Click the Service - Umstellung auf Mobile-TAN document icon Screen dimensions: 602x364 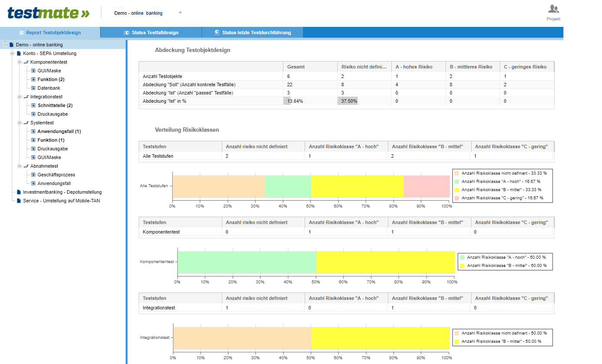pos(19,201)
